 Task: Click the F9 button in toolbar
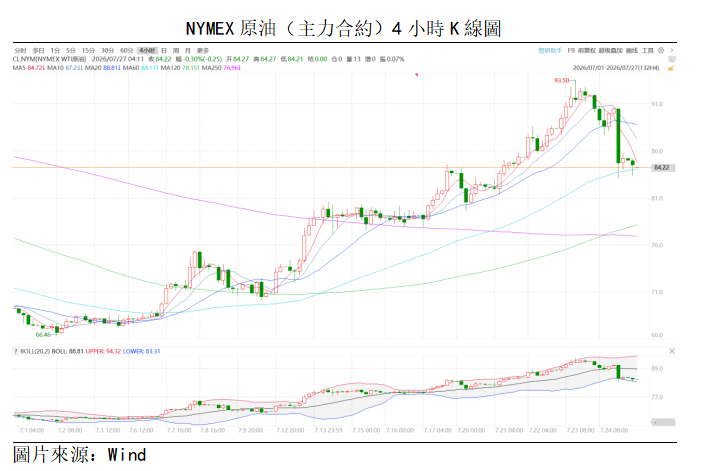[571, 50]
